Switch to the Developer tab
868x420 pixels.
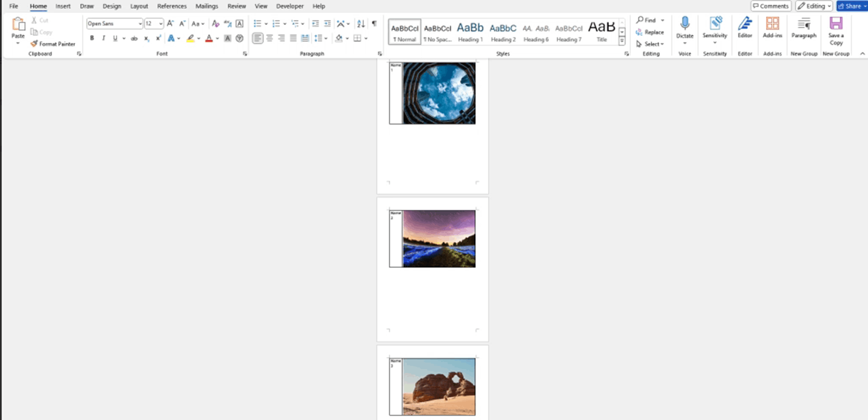click(290, 6)
